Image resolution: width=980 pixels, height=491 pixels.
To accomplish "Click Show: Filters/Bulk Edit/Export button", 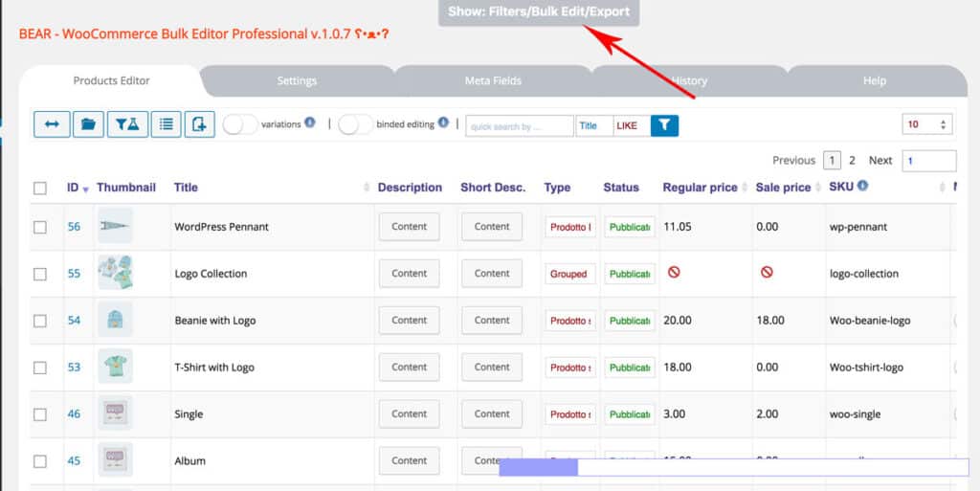I will [x=539, y=11].
